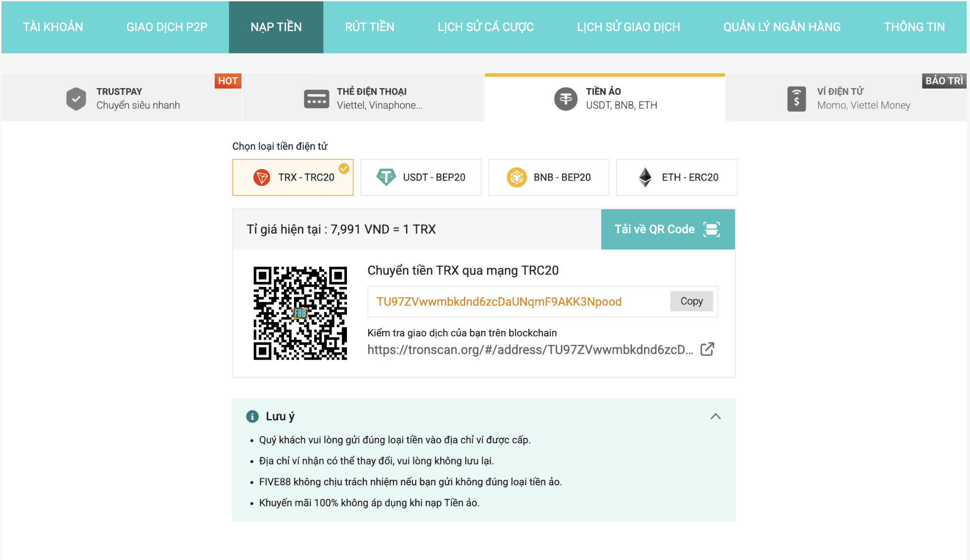
Task: Click the BNB coin icon
Action: 517,177
